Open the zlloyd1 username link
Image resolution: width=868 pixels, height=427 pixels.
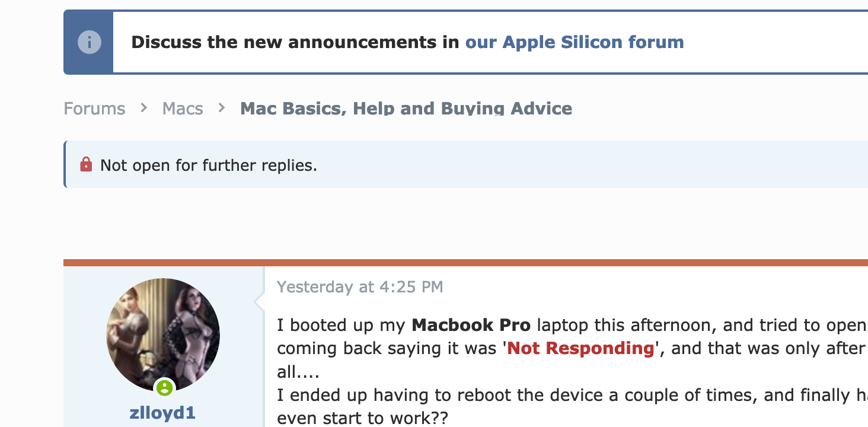point(162,413)
